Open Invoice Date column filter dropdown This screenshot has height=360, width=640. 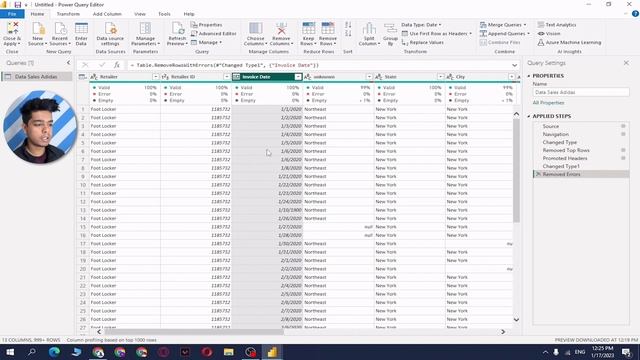click(x=298, y=77)
